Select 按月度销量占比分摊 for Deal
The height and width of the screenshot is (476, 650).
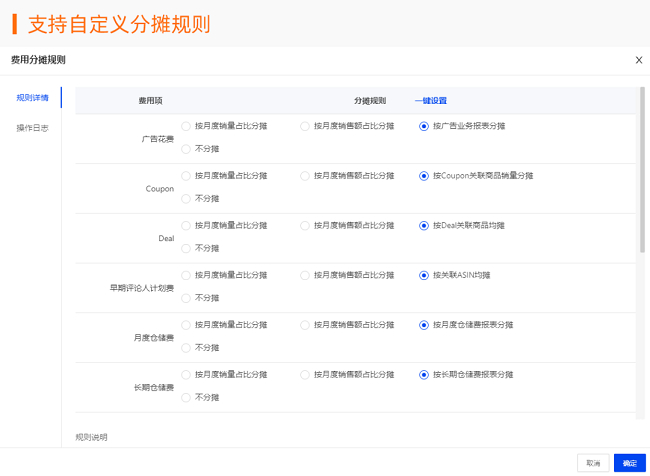186,226
